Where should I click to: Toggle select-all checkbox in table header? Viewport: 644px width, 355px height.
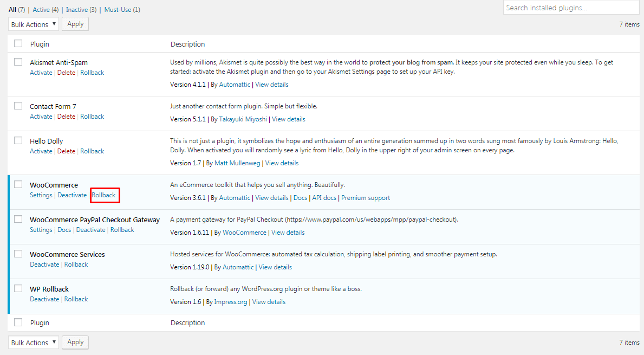pos(18,43)
